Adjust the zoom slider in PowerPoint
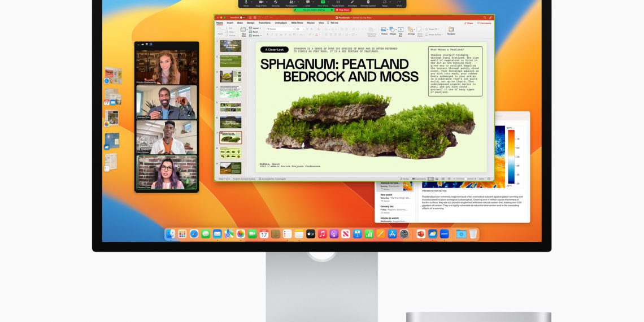The width and height of the screenshot is (644, 322). tap(465, 179)
